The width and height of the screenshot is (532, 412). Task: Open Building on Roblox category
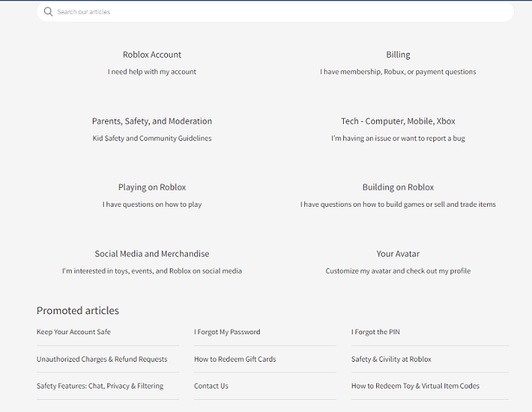(398, 187)
